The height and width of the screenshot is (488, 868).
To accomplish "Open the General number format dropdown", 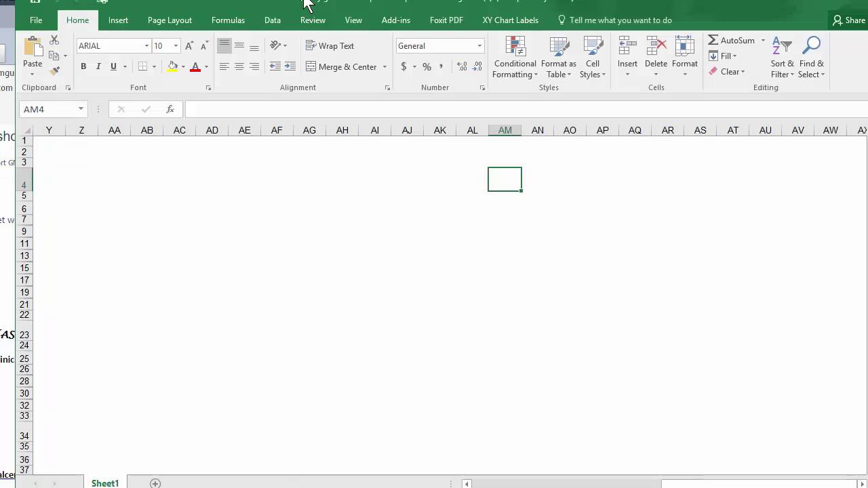I will coord(479,46).
